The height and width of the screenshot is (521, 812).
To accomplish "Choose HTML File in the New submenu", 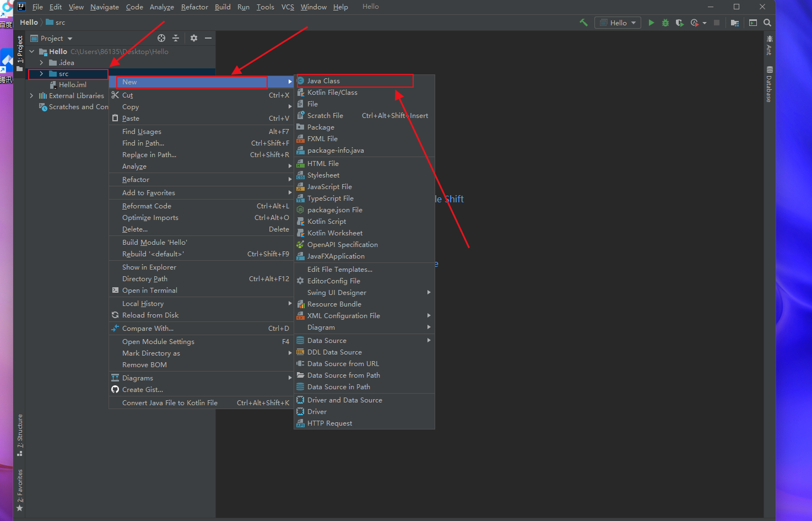I will tap(364, 164).
